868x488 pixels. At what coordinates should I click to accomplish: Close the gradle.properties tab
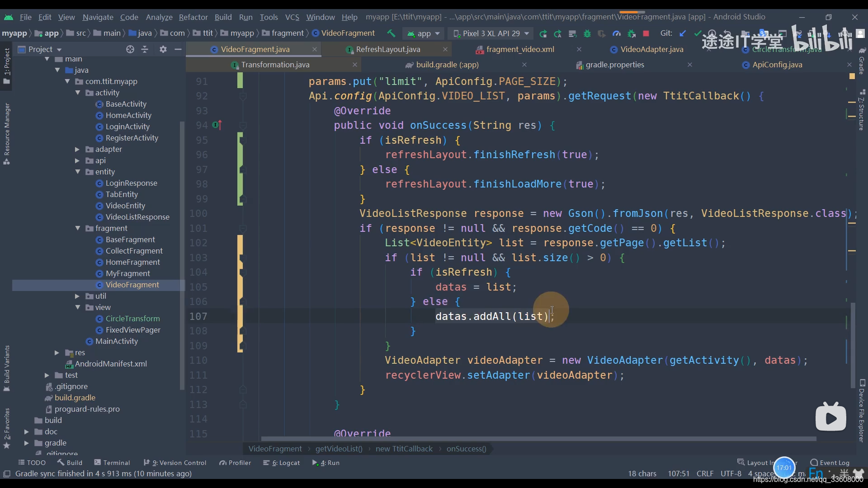point(689,65)
